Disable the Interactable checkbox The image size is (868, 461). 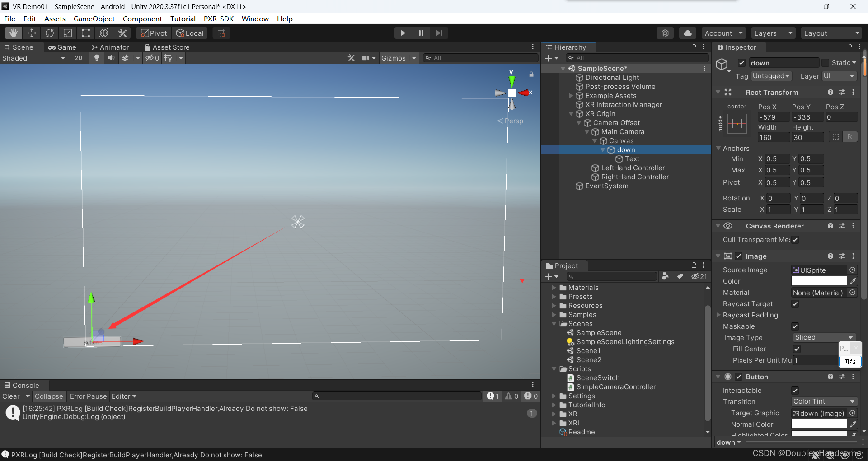795,391
